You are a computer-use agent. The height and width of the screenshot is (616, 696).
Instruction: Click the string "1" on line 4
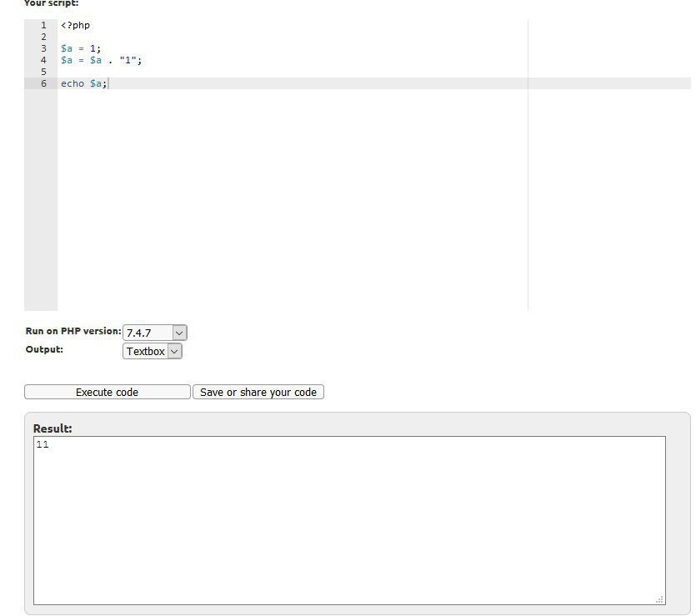[128, 60]
